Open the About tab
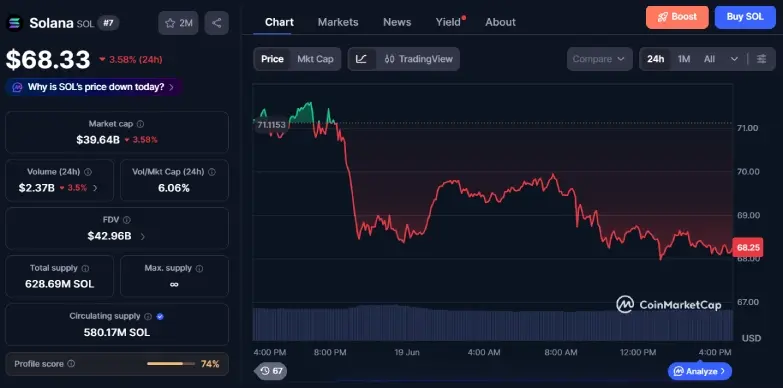Image resolution: width=783 pixels, height=388 pixels. 500,22
